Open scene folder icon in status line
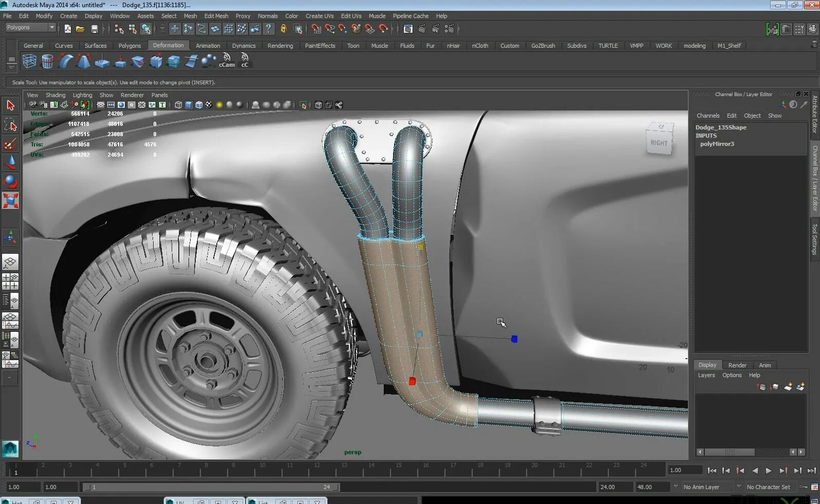The image size is (820, 504). click(x=80, y=29)
